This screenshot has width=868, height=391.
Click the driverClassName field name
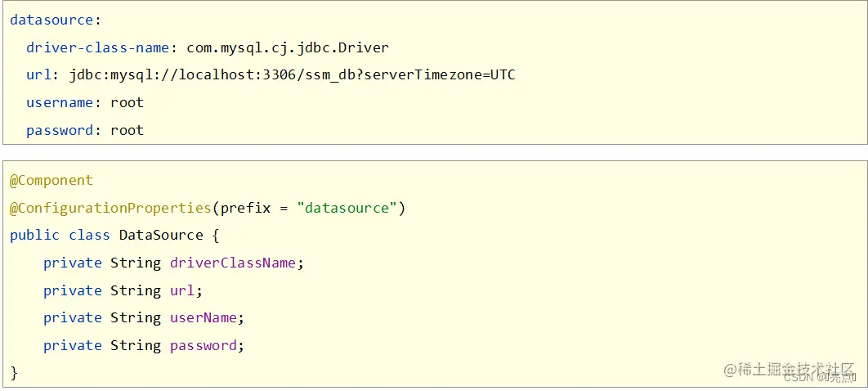coord(233,263)
